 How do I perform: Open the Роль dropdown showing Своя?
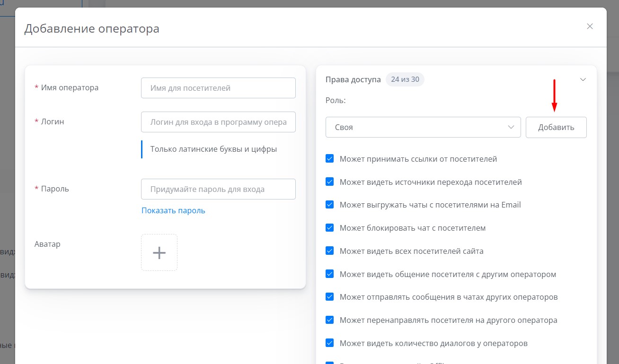(423, 128)
